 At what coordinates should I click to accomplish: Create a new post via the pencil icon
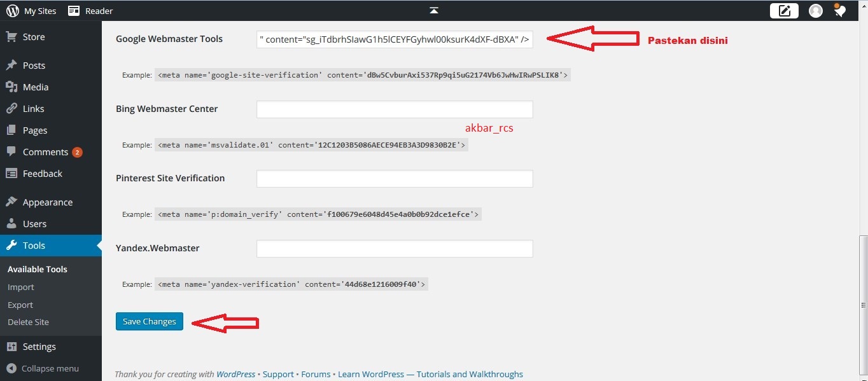pyautogui.click(x=784, y=10)
